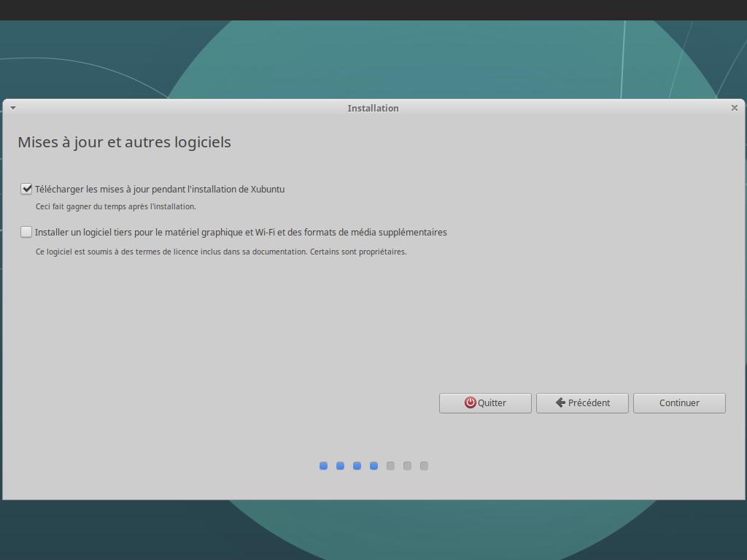Click the third blue progress dot
This screenshot has width=747, height=560.
click(x=357, y=466)
